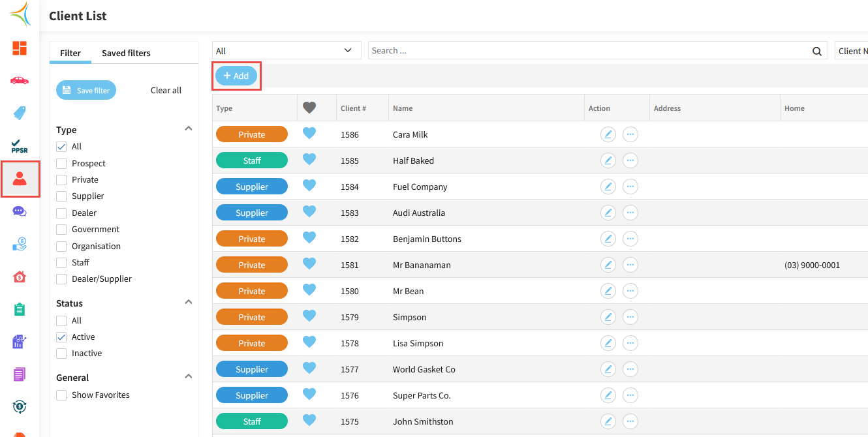The height and width of the screenshot is (437, 868).
Task: Open more actions for John Smithston
Action: pyautogui.click(x=630, y=421)
